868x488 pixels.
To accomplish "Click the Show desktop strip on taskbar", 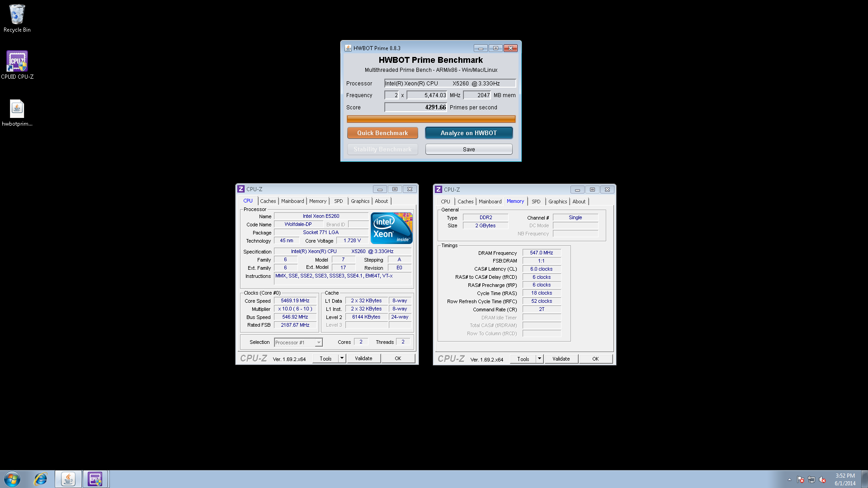I will (864, 479).
